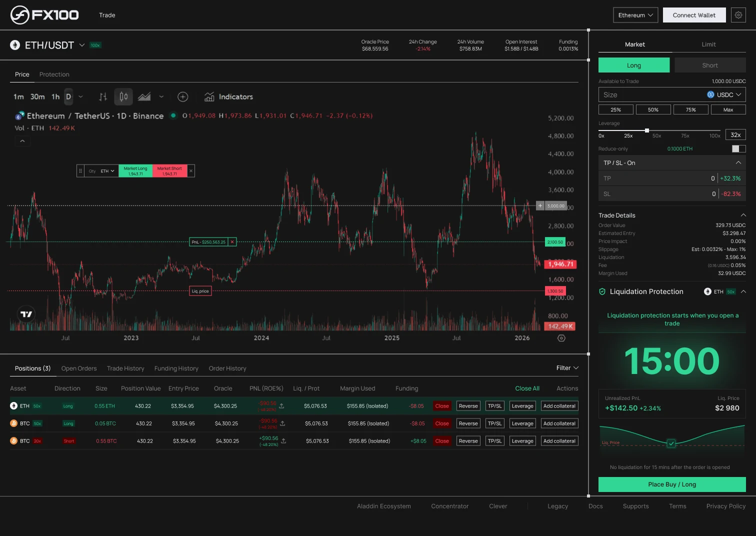Select the 1m timeframe
756x536 pixels.
(x=18, y=97)
